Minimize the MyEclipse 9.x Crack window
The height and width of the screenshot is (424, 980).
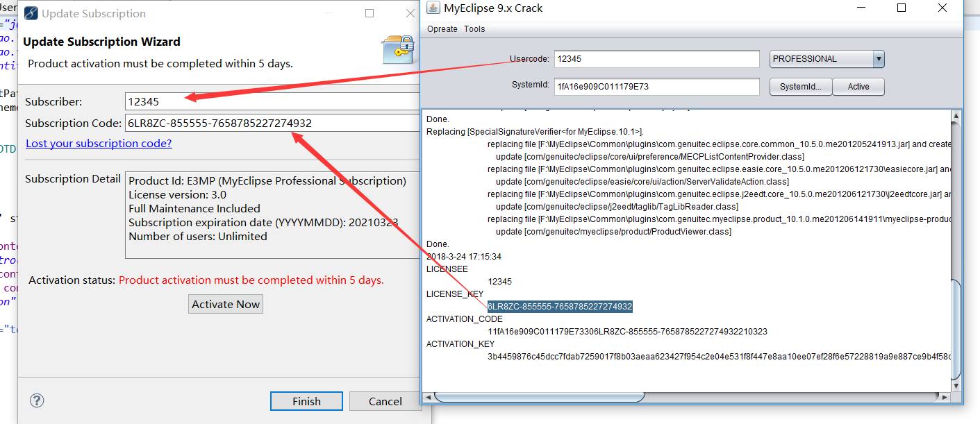[861, 8]
